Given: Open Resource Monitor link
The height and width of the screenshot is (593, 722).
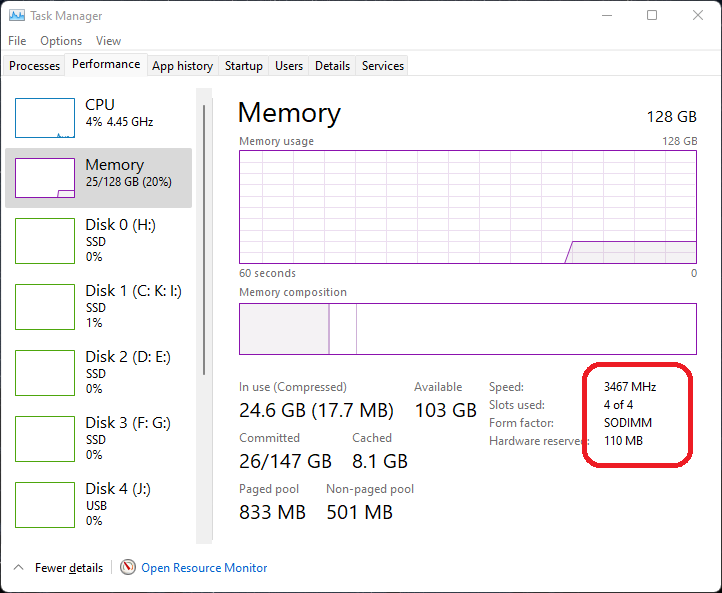Looking at the screenshot, I should point(204,568).
